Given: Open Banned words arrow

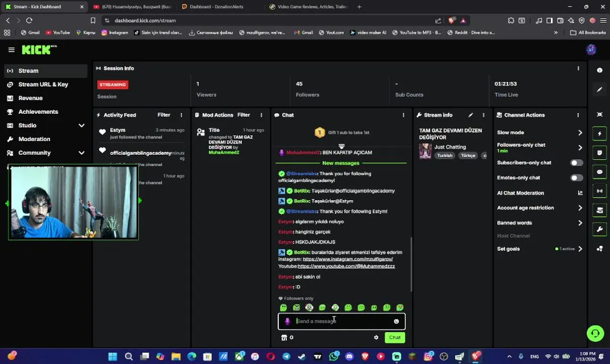Looking at the screenshot, I should point(580,222).
